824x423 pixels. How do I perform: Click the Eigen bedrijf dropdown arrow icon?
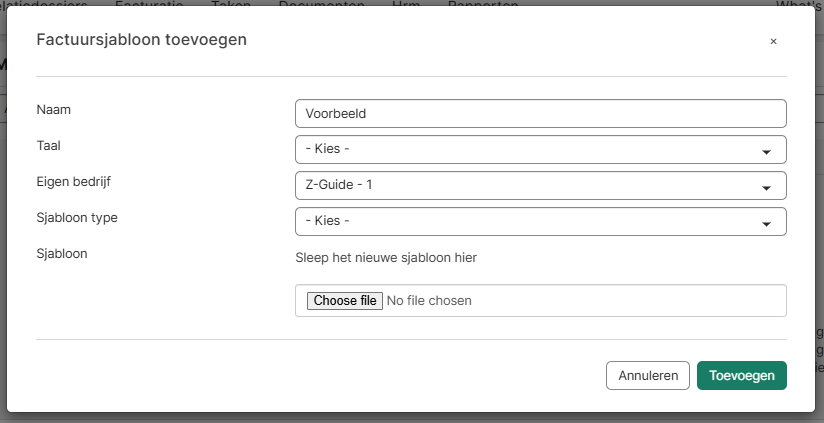point(766,188)
